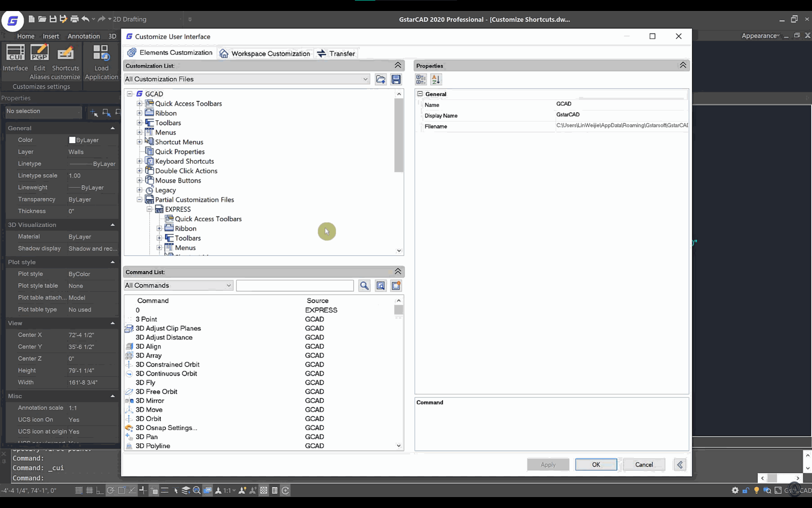The height and width of the screenshot is (508, 812).
Task: Expand the Ribbon node under GCAD
Action: [x=140, y=113]
